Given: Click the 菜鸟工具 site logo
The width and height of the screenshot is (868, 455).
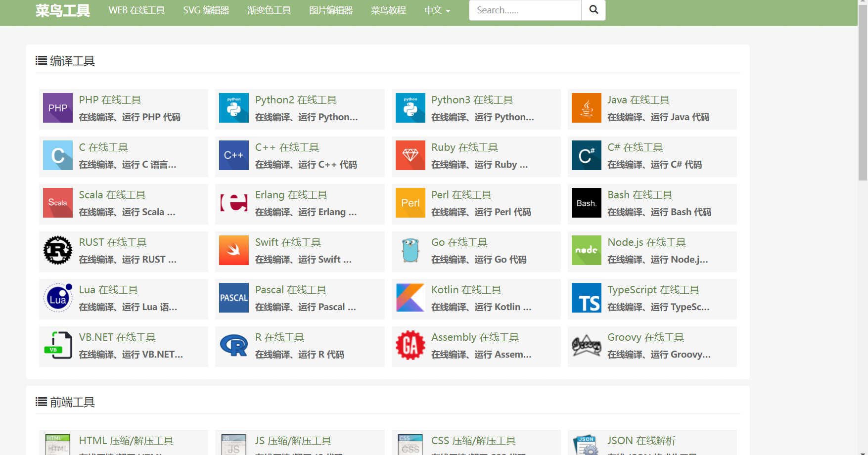Looking at the screenshot, I should 63,10.
